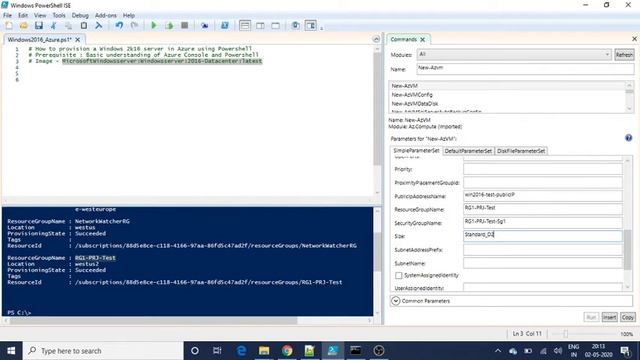Open the Windows Start menu
640x360 pixels.
[11, 351]
